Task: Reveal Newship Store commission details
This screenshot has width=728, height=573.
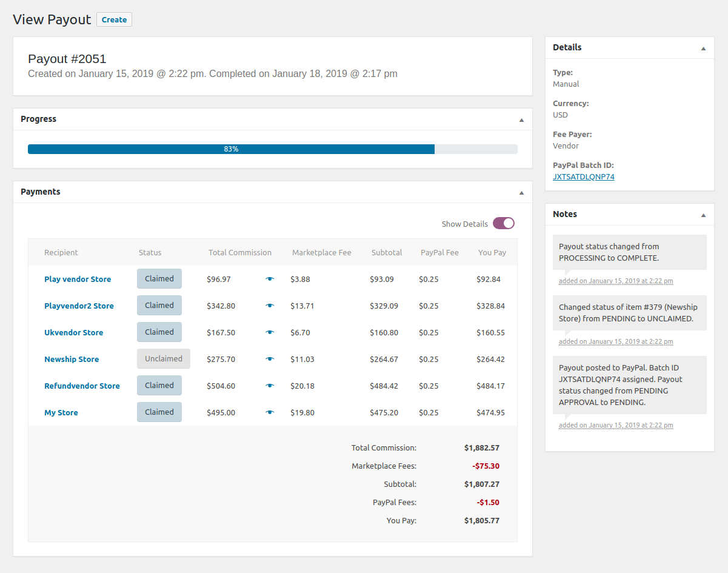Action: point(269,359)
